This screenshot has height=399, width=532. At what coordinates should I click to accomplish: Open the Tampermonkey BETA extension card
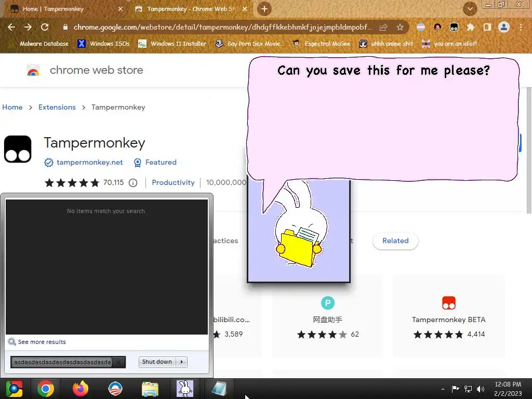point(448,315)
